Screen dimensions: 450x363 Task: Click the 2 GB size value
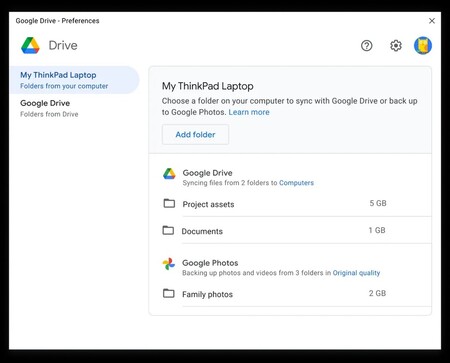pyautogui.click(x=377, y=293)
